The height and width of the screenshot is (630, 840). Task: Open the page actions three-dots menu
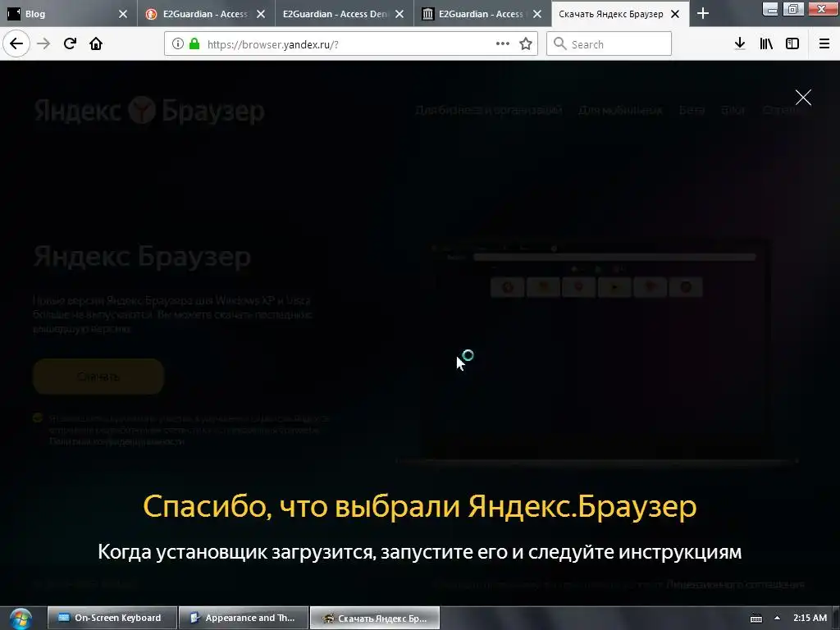click(x=503, y=44)
